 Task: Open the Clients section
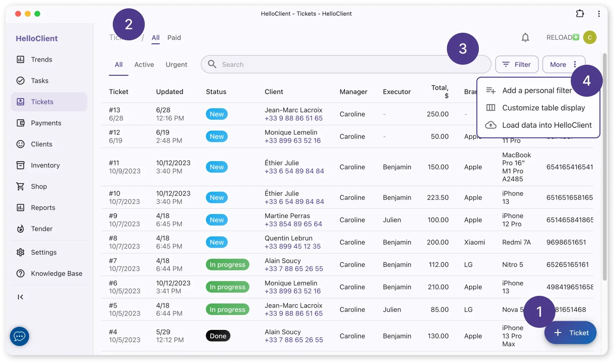click(x=42, y=144)
